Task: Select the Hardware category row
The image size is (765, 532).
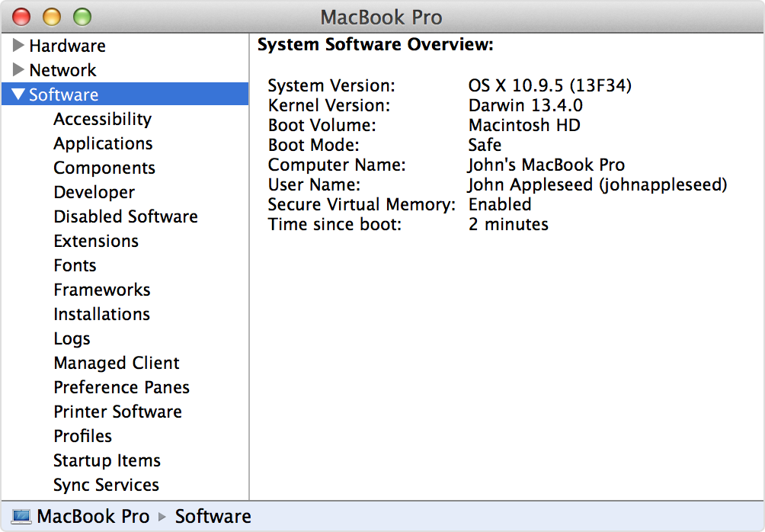Action: tap(125, 46)
